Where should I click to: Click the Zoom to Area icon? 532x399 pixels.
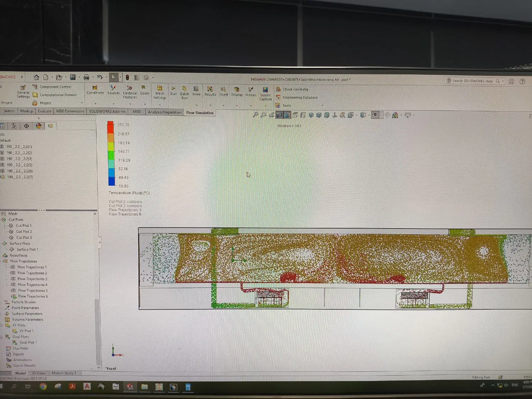click(x=264, y=115)
